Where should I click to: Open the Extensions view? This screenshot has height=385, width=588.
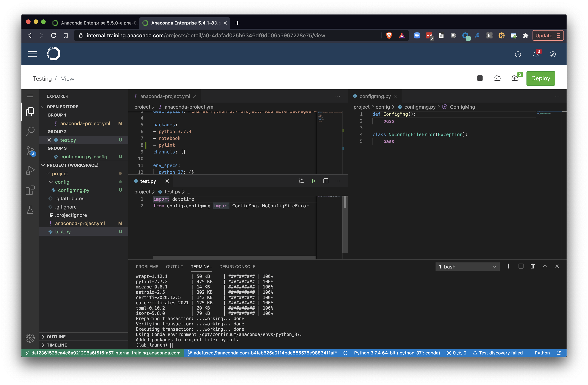(30, 190)
